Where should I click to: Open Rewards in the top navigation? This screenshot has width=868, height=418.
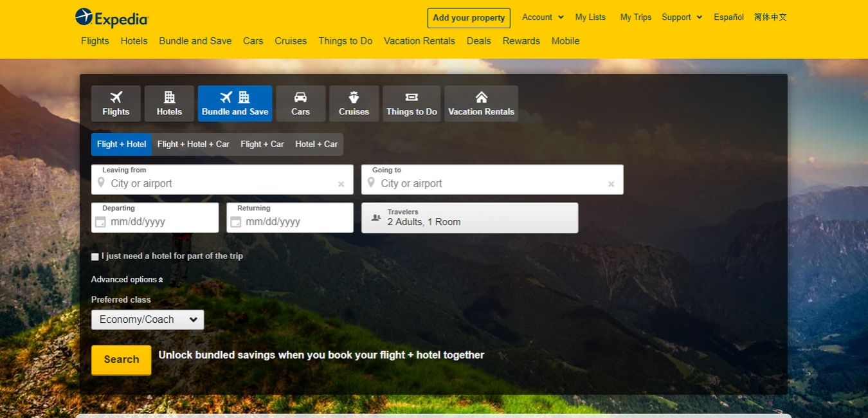point(521,41)
